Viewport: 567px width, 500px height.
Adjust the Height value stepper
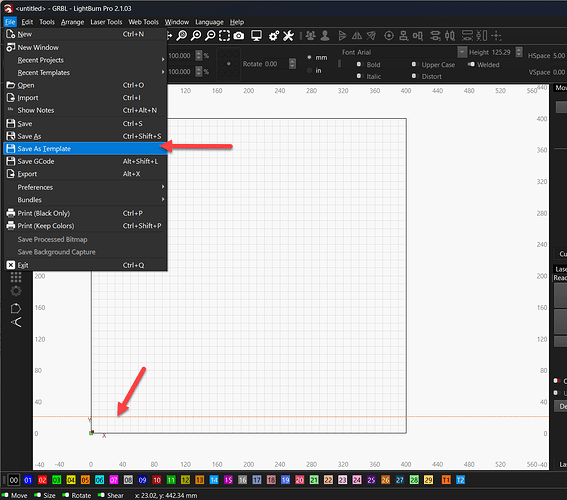tap(519, 52)
